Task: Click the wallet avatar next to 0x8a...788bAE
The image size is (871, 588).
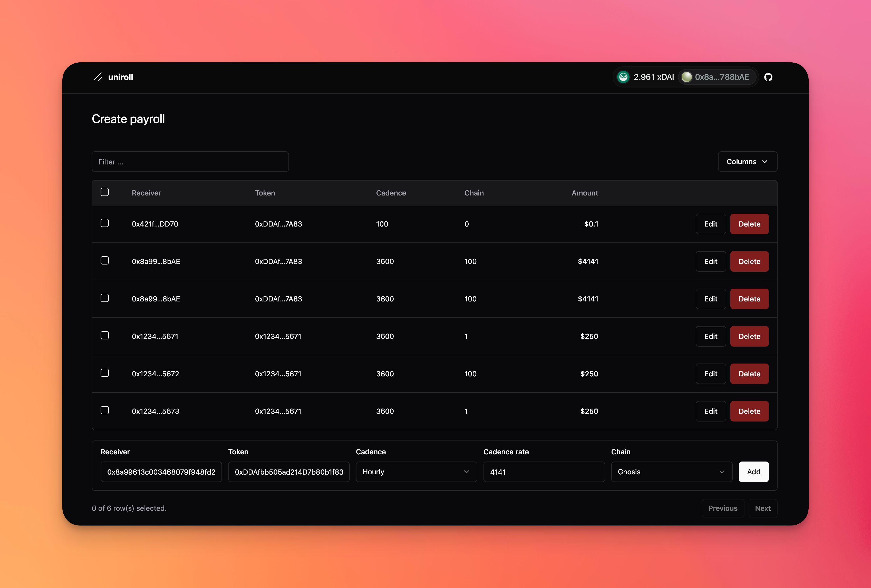Action: click(686, 77)
